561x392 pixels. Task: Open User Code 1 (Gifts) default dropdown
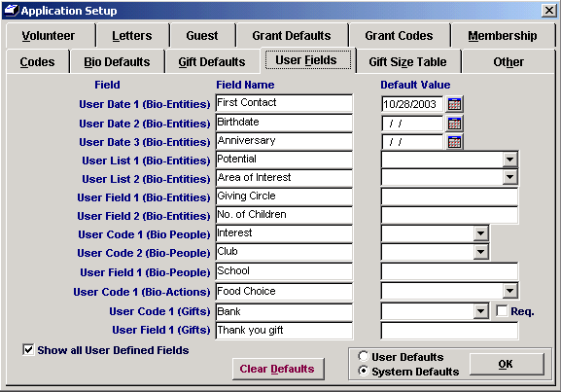(x=480, y=311)
